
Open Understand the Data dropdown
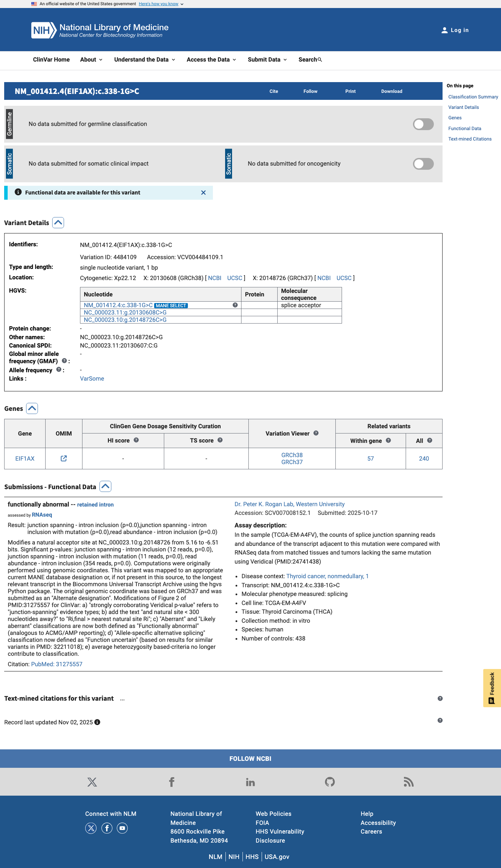coord(145,59)
